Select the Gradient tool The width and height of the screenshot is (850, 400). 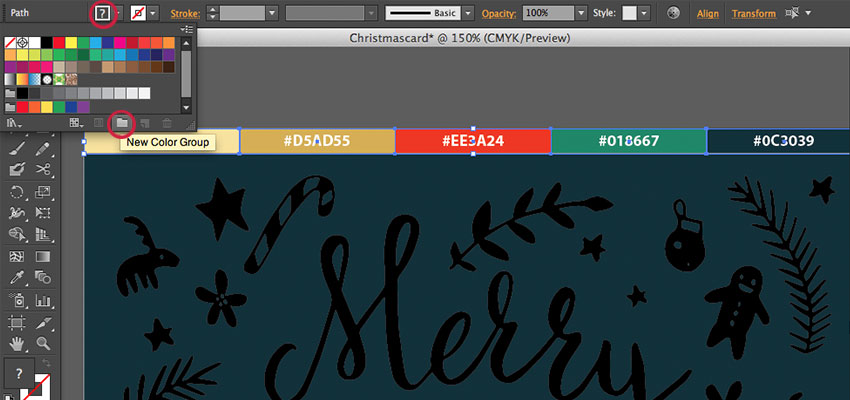point(43,257)
